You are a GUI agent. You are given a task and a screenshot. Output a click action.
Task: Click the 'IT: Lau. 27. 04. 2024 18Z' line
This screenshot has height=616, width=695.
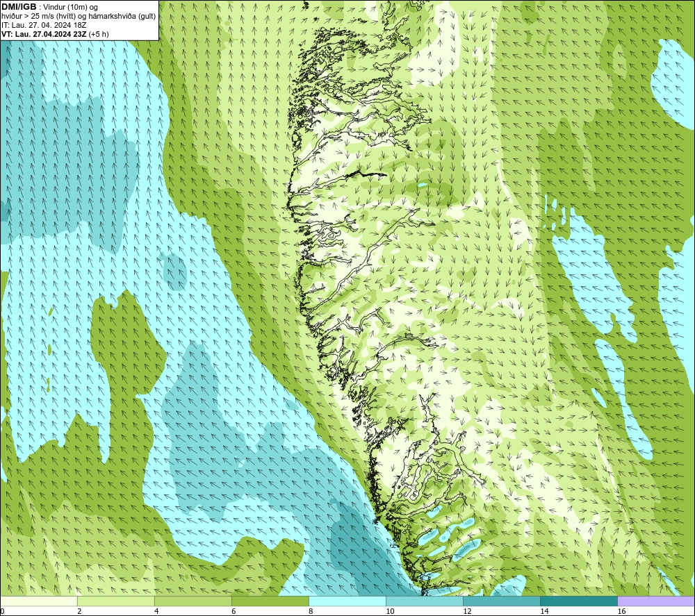click(x=44, y=25)
